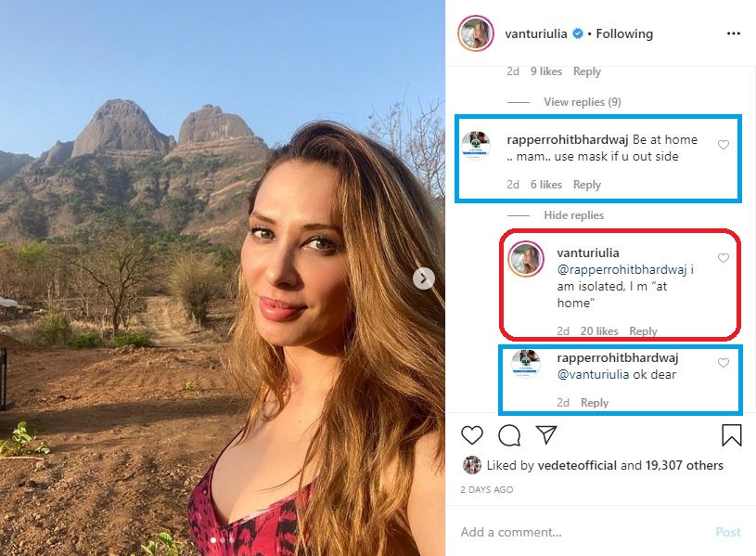Viewport: 756px width, 556px height.
Task: Open rapperrohitbhardwaj avatar on 'Be at home' comment
Action: (x=476, y=146)
